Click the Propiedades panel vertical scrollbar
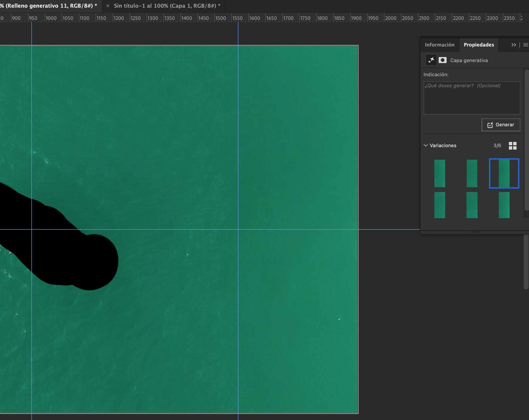 coord(526,140)
